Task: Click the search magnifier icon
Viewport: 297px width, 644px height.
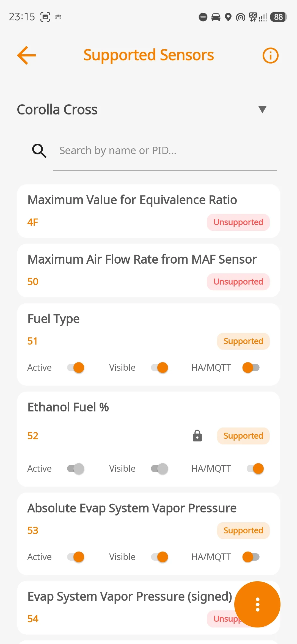Action: pos(39,151)
